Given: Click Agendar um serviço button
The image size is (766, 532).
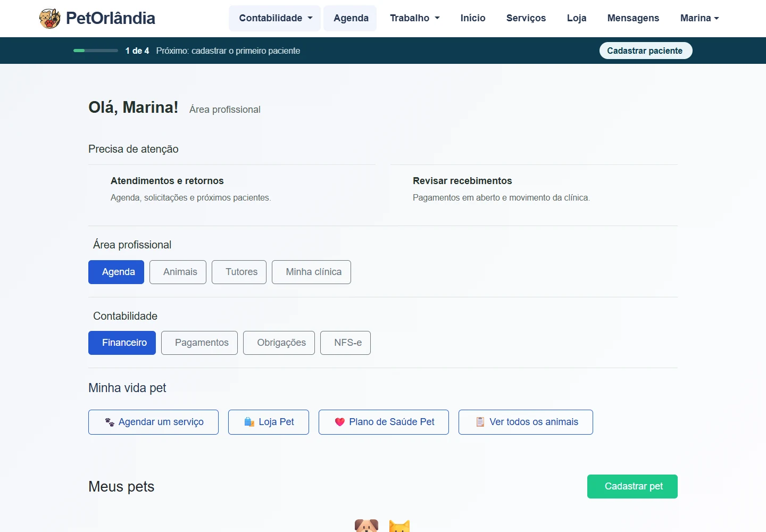Looking at the screenshot, I should (153, 422).
